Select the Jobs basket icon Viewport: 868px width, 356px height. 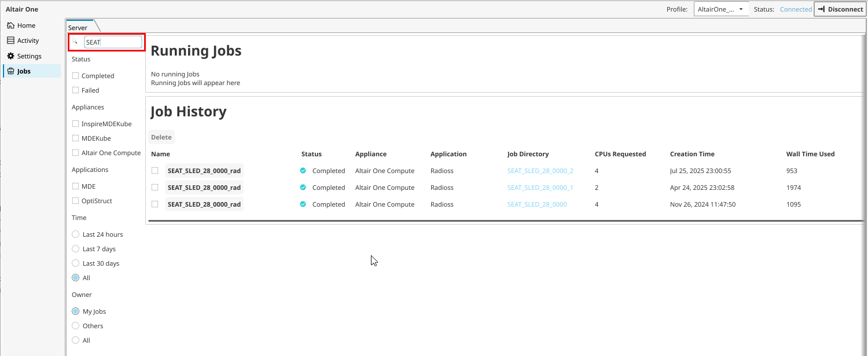click(x=10, y=71)
